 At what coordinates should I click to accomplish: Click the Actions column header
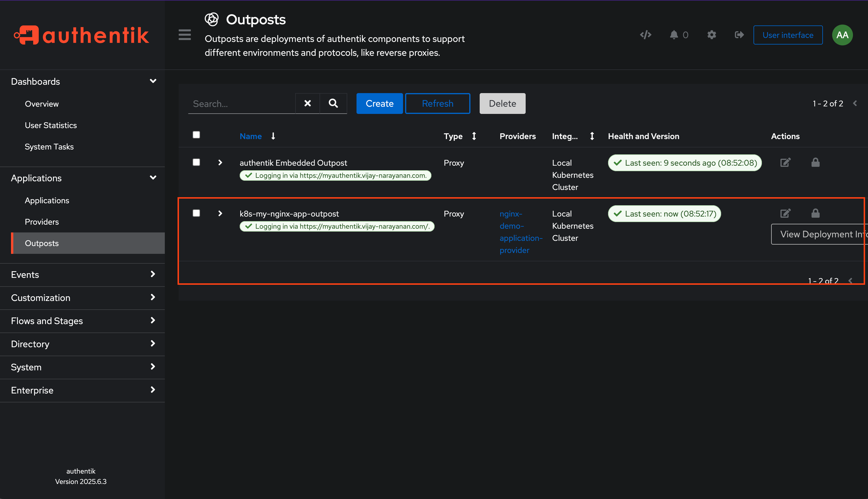785,136
